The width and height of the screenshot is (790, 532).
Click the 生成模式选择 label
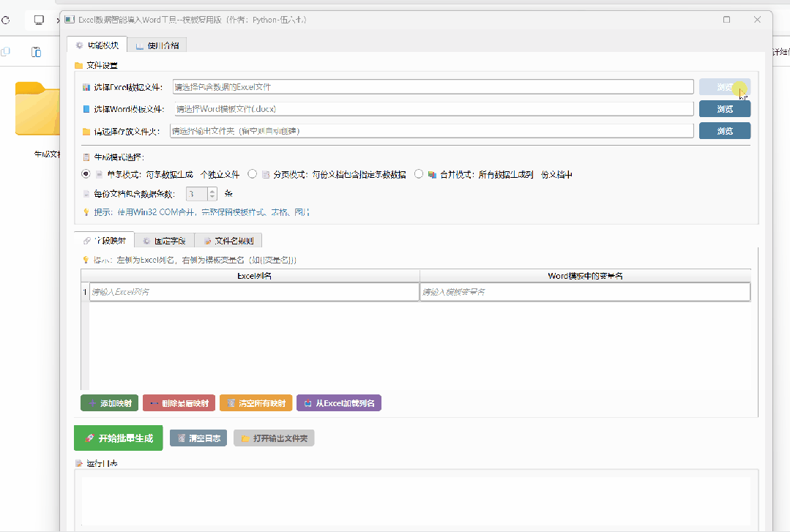coord(119,157)
